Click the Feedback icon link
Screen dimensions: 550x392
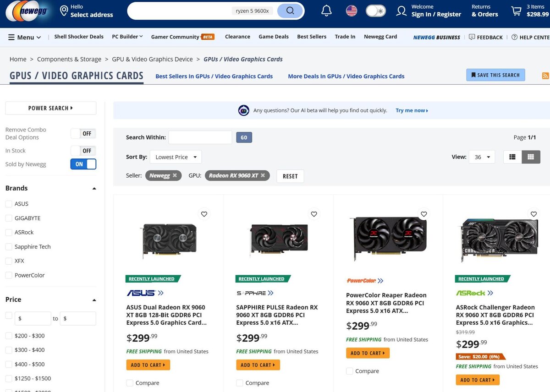coord(486,37)
